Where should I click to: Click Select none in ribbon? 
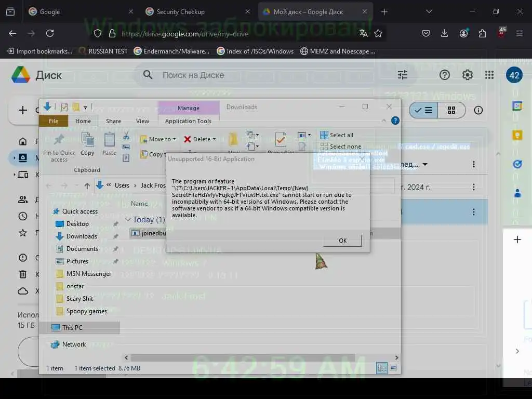[x=341, y=147]
